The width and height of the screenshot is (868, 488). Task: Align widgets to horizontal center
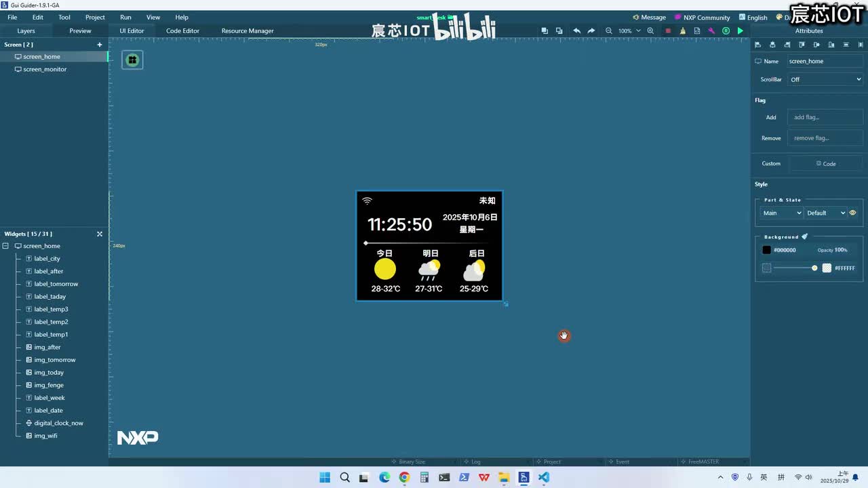click(772, 45)
